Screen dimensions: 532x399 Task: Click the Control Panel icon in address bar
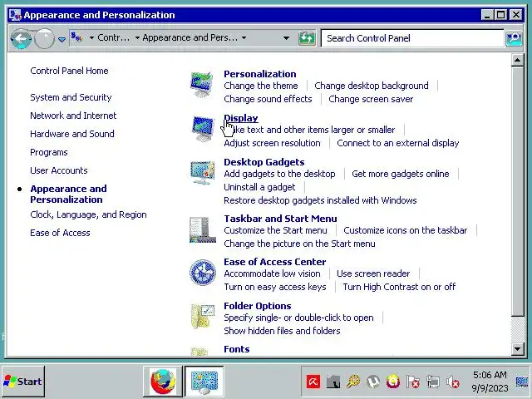[76, 37]
